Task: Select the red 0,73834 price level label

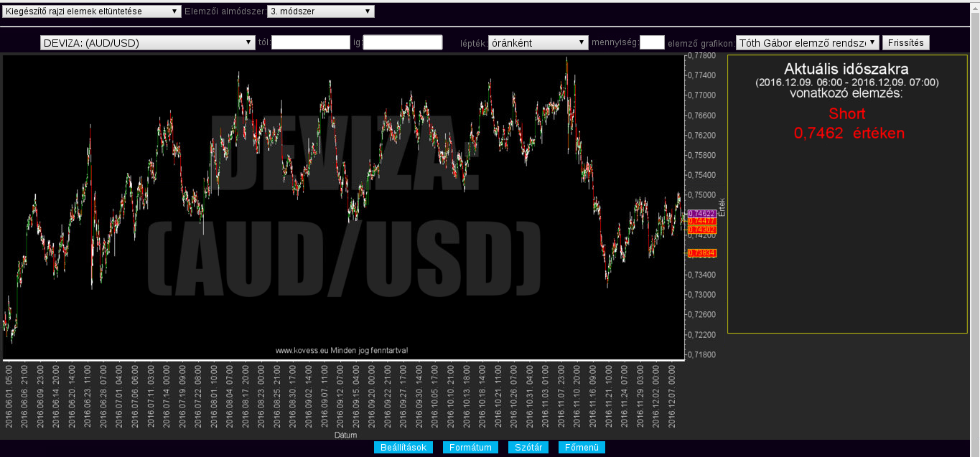Action: click(x=701, y=253)
